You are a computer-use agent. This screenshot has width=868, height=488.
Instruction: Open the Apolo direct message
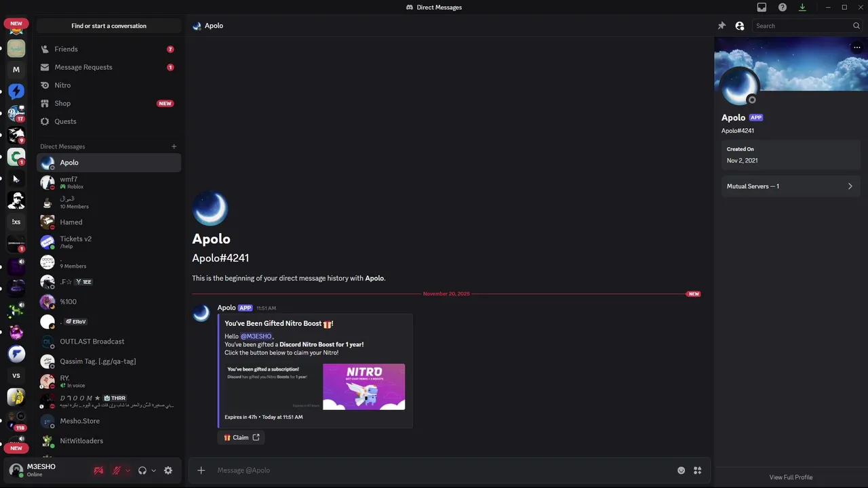pos(108,163)
